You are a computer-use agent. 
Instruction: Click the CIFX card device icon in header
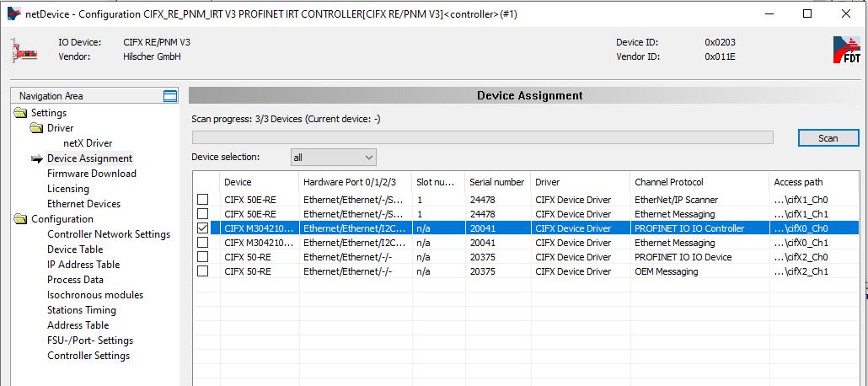24,50
